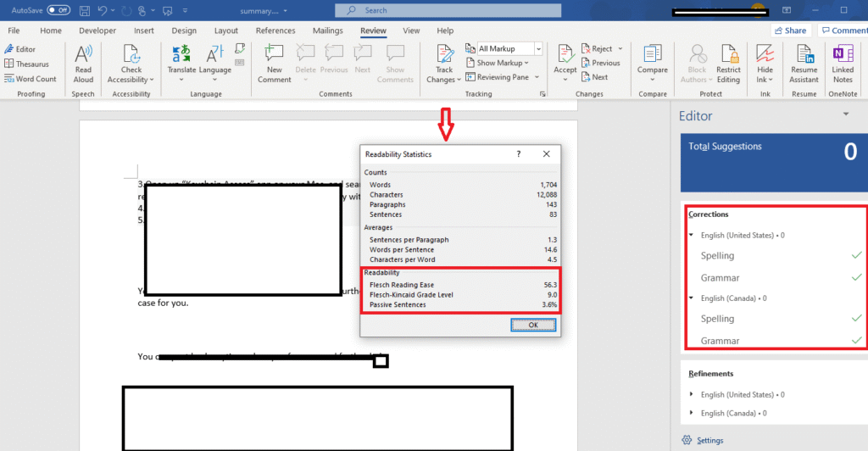Click the Share button
Viewport: 868px width, 451px height.
point(789,31)
